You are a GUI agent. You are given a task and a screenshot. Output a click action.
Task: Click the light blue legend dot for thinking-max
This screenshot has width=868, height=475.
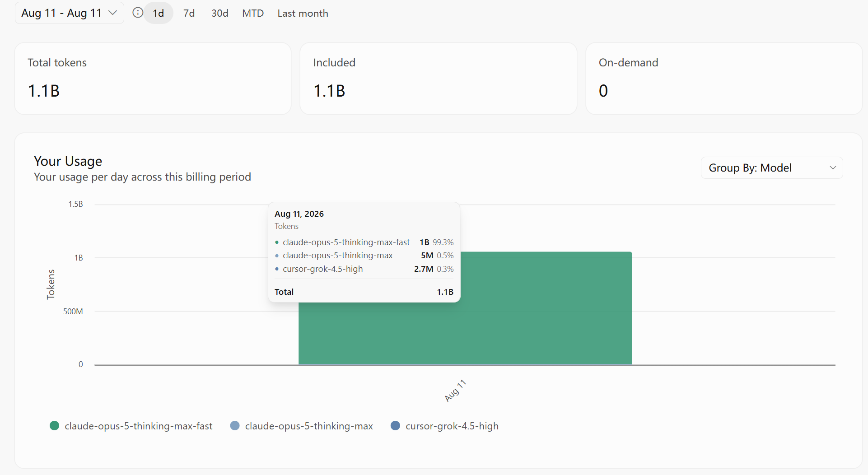tap(235, 426)
